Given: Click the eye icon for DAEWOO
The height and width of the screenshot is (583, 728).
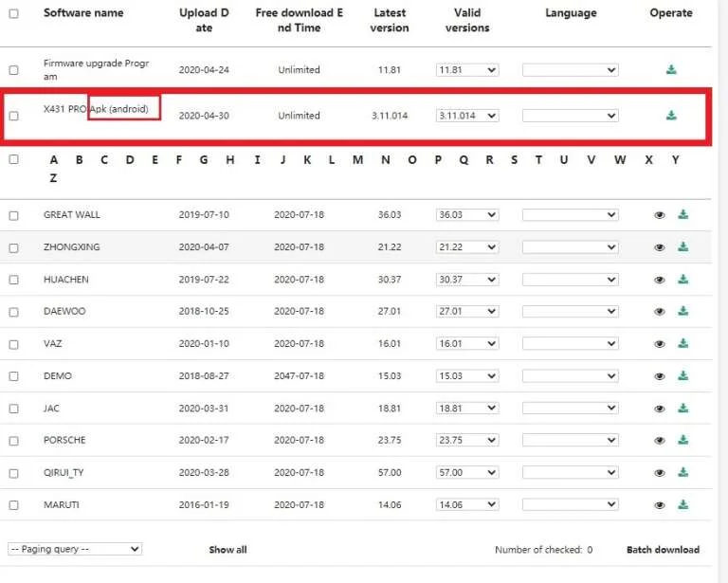Looking at the screenshot, I should coord(660,312).
